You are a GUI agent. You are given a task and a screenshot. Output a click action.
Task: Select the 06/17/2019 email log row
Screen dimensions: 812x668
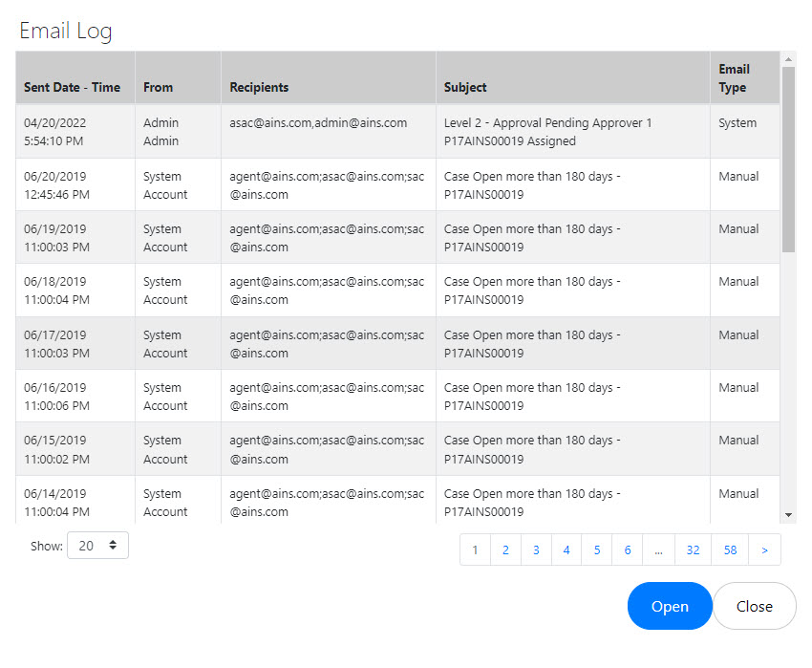coord(397,344)
